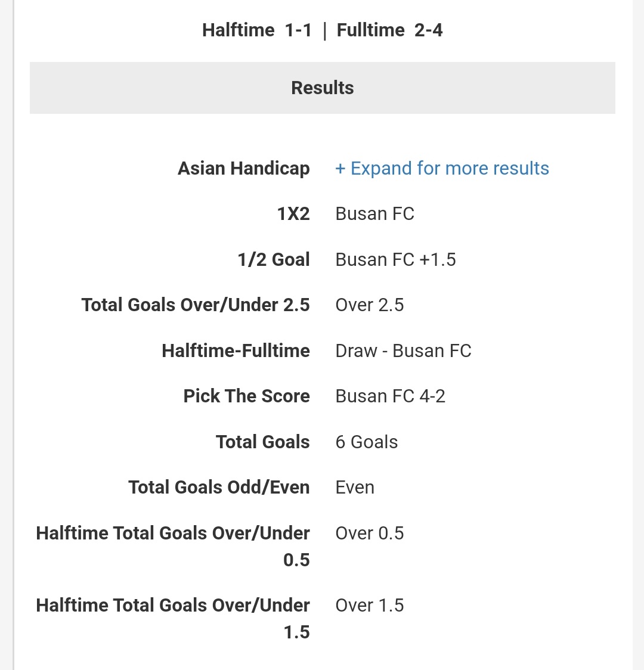Select the Halftime 1-1 score text
This screenshot has width=644, height=670.
(x=257, y=30)
